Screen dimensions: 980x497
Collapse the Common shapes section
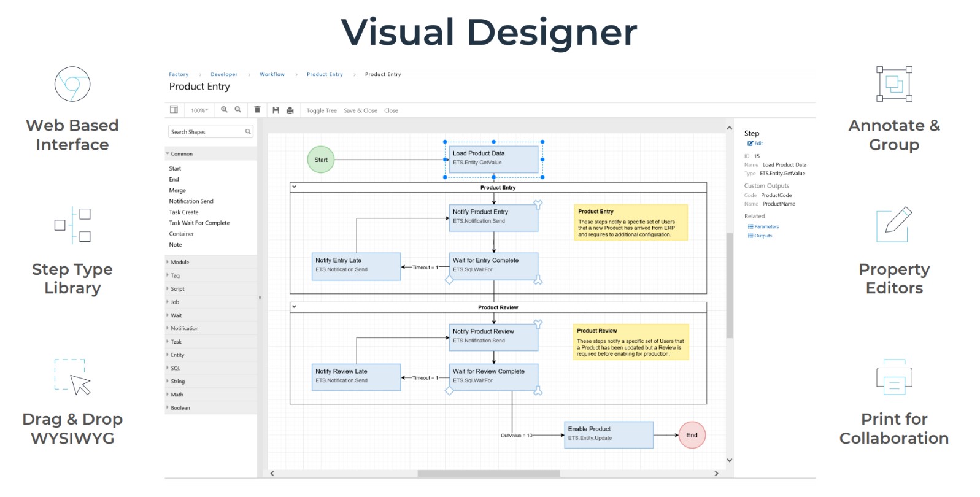coord(168,154)
